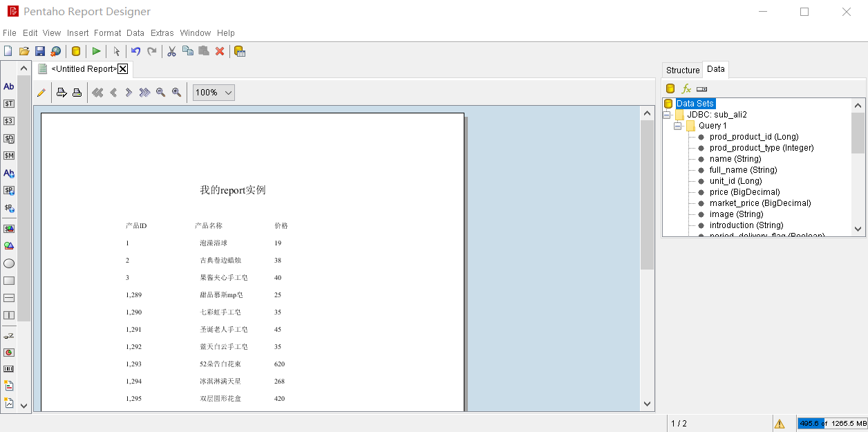Click report preview vertical scrollbar down arrow
The width and height of the screenshot is (868, 432).
[x=647, y=404]
